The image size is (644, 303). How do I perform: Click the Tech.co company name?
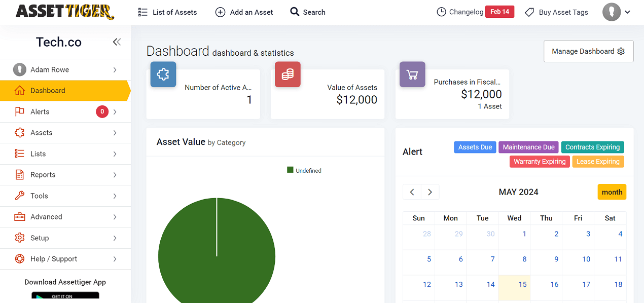[59, 42]
